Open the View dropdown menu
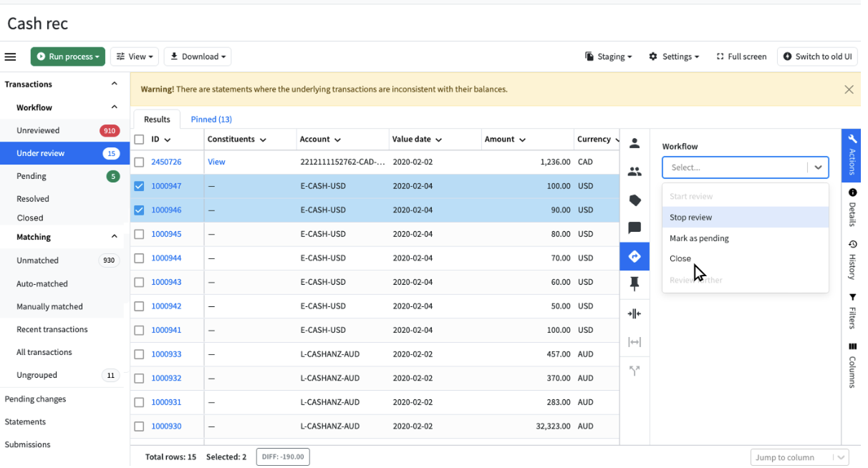The width and height of the screenshot is (868, 468). click(x=135, y=57)
